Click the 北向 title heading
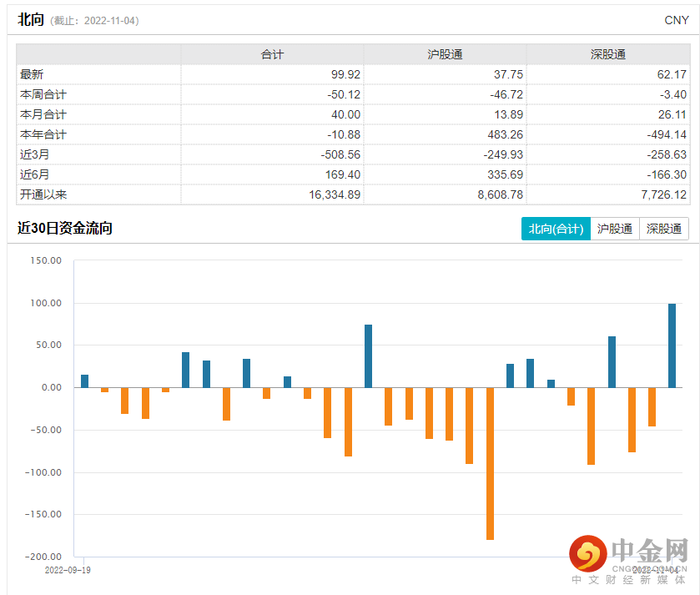The width and height of the screenshot is (700, 595). [x=30, y=20]
